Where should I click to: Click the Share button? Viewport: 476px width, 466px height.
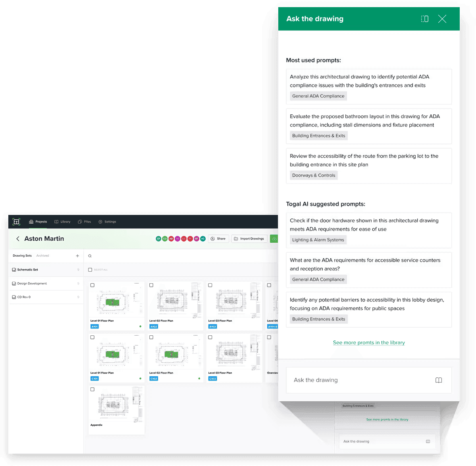pos(218,239)
